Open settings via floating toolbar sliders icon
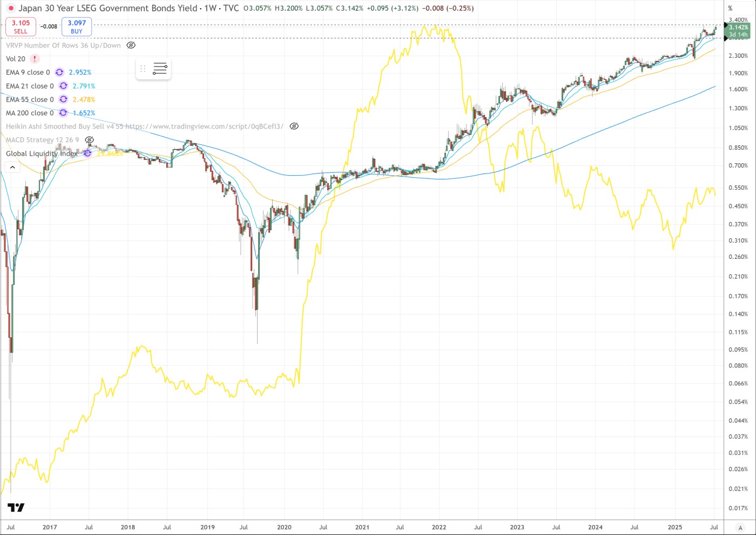Image resolution: width=756 pixels, height=535 pixels. [x=160, y=69]
